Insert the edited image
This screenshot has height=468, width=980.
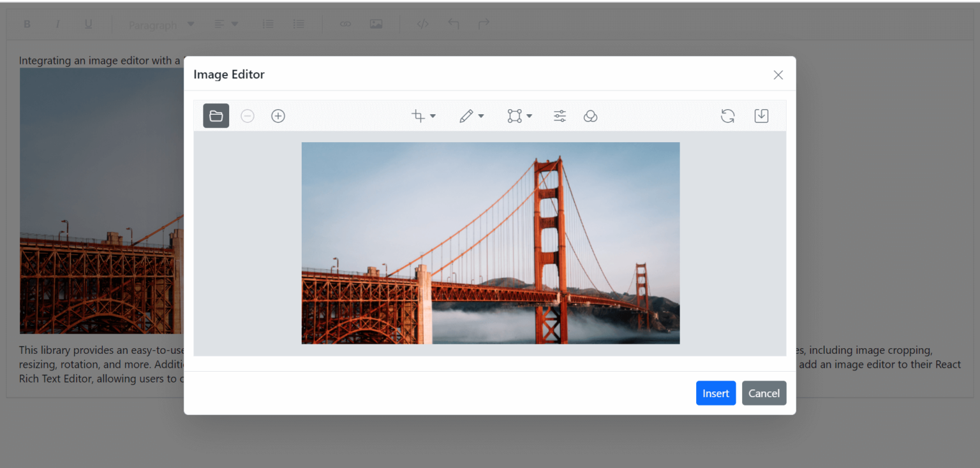(715, 393)
